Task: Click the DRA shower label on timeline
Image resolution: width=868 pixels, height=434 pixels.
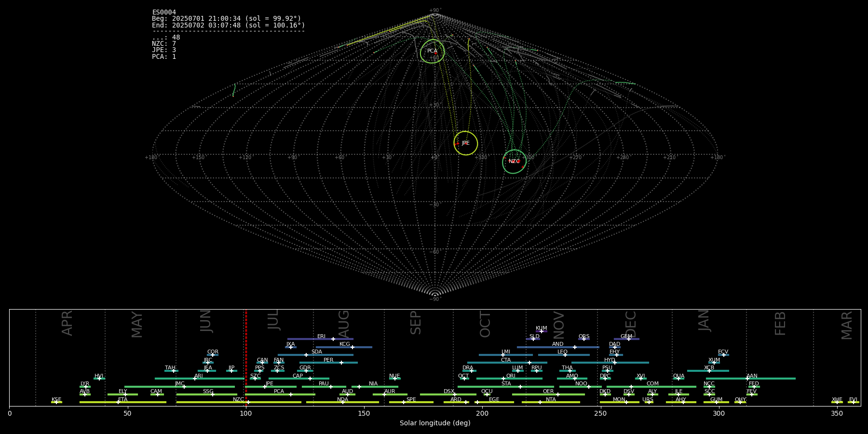Action: 468,368
